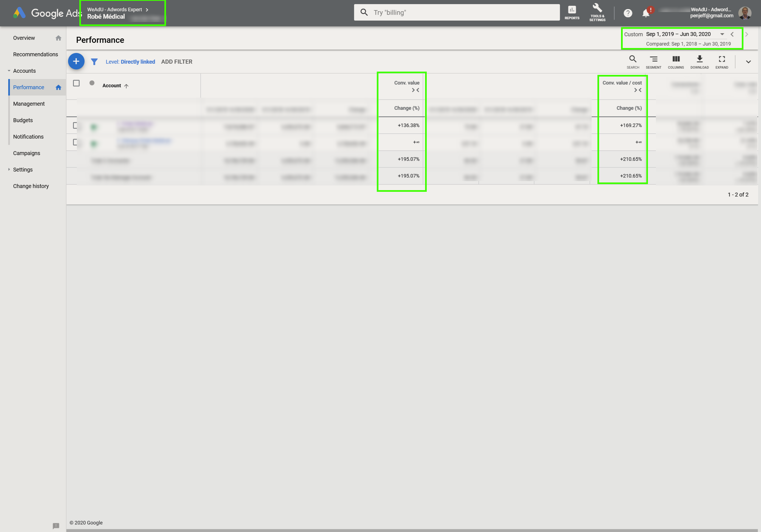The image size is (761, 532).
Task: Open the notifications bell icon
Action: (x=646, y=13)
